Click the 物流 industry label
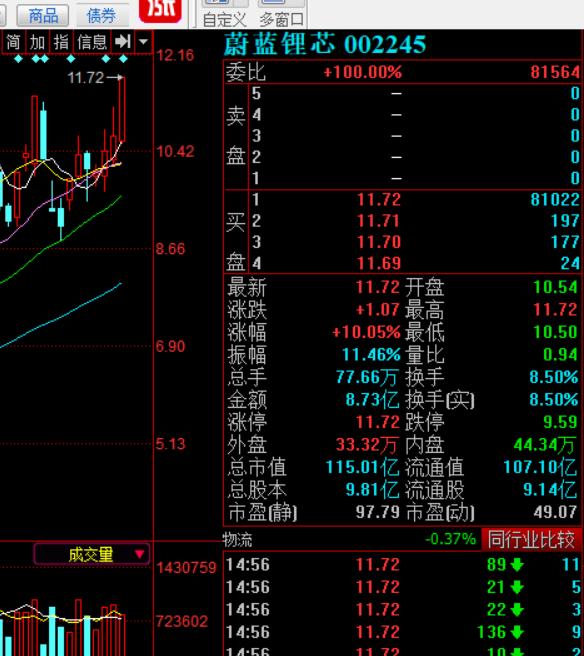Screen dimensions: 584x656 click(x=238, y=540)
